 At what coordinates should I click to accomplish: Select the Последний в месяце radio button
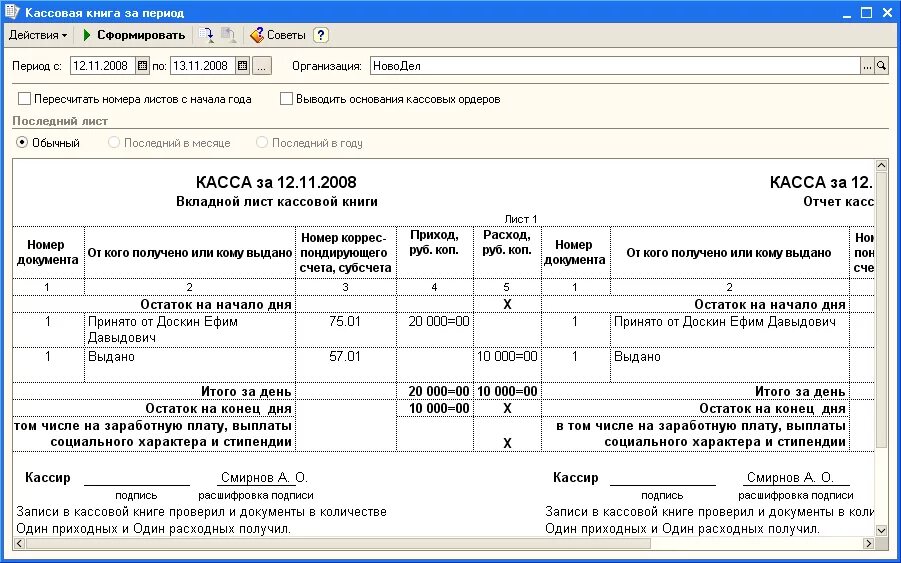pyautogui.click(x=114, y=142)
